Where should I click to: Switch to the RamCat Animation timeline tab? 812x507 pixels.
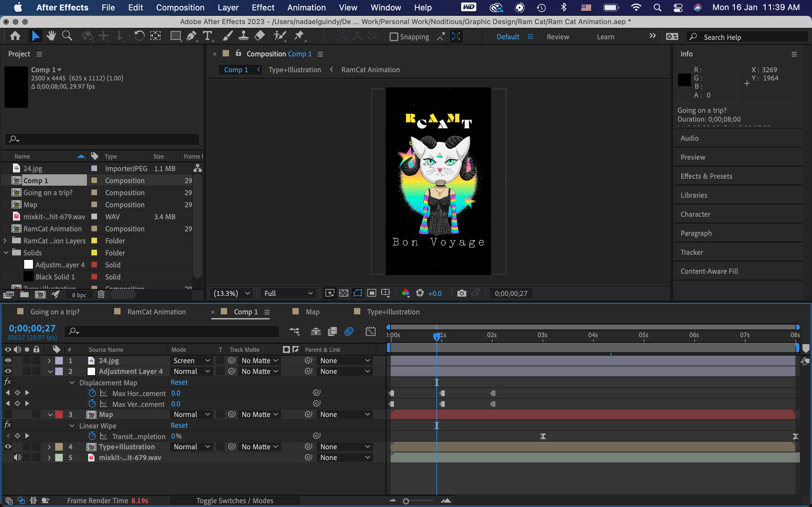point(156,312)
